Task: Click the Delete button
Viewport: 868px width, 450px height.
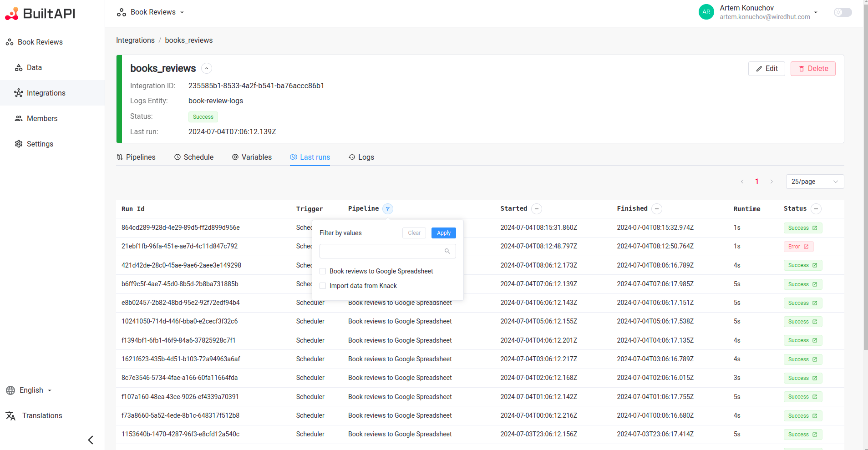Action: (813, 69)
